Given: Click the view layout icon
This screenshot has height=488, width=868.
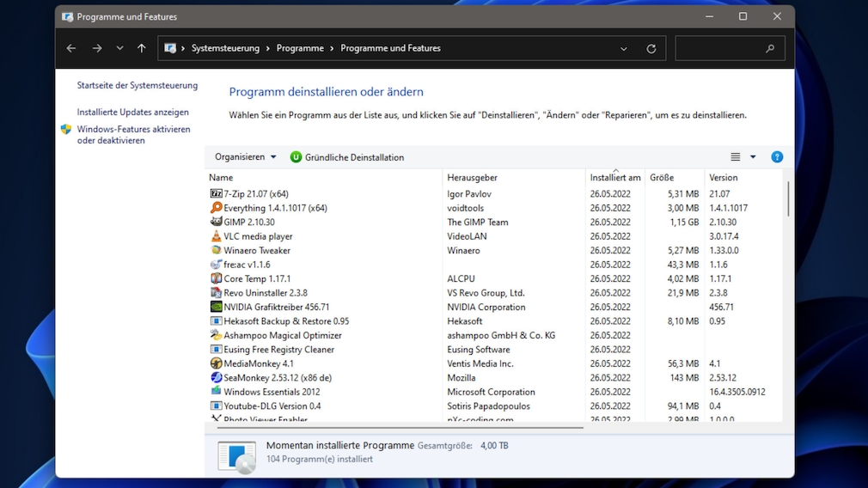Looking at the screenshot, I should click(736, 157).
